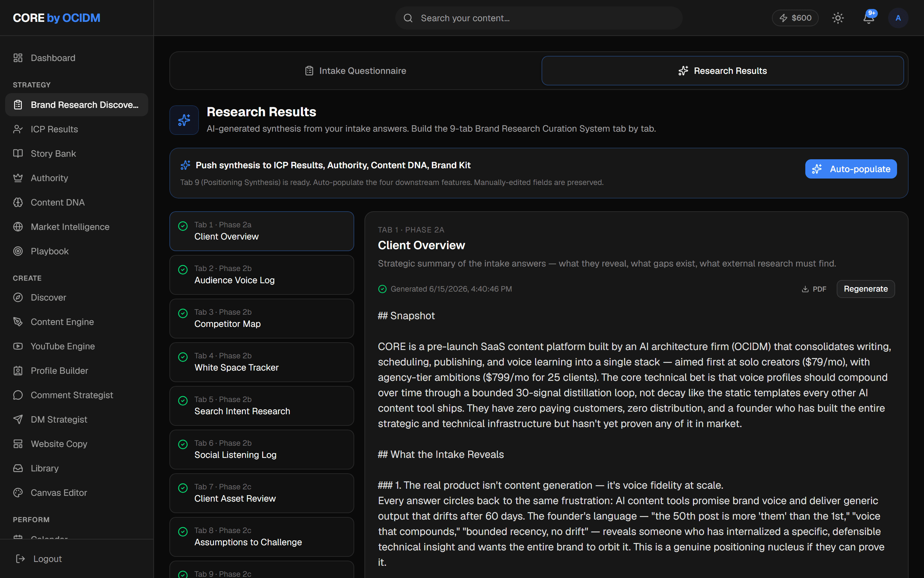Download the Client Overview PDF
Image resolution: width=924 pixels, height=578 pixels.
(x=814, y=289)
